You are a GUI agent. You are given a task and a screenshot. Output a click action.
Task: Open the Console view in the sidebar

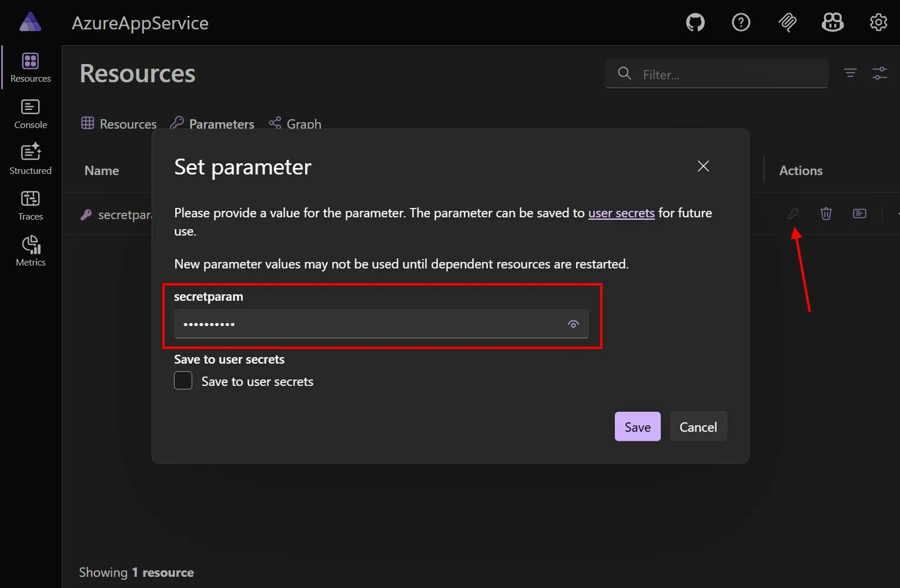click(x=30, y=113)
